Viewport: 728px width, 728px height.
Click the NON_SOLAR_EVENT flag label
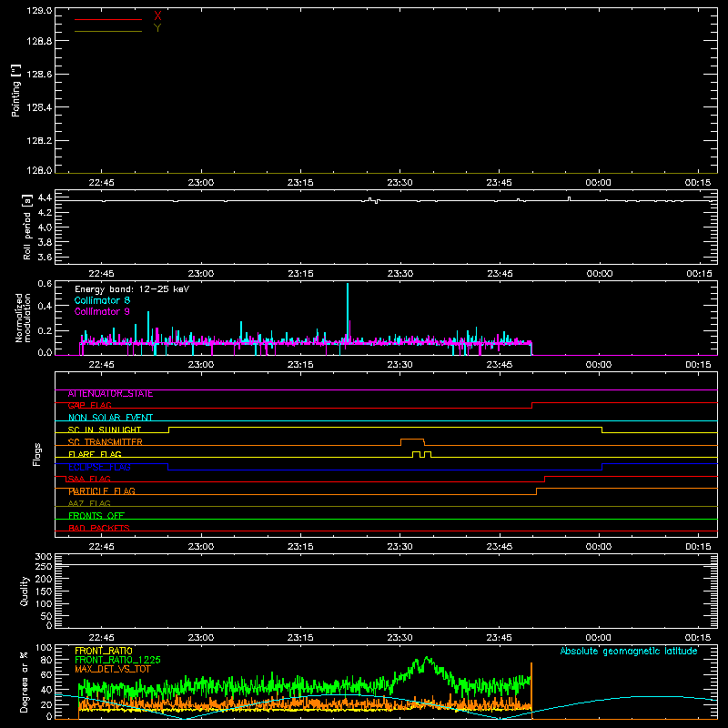pyautogui.click(x=110, y=418)
